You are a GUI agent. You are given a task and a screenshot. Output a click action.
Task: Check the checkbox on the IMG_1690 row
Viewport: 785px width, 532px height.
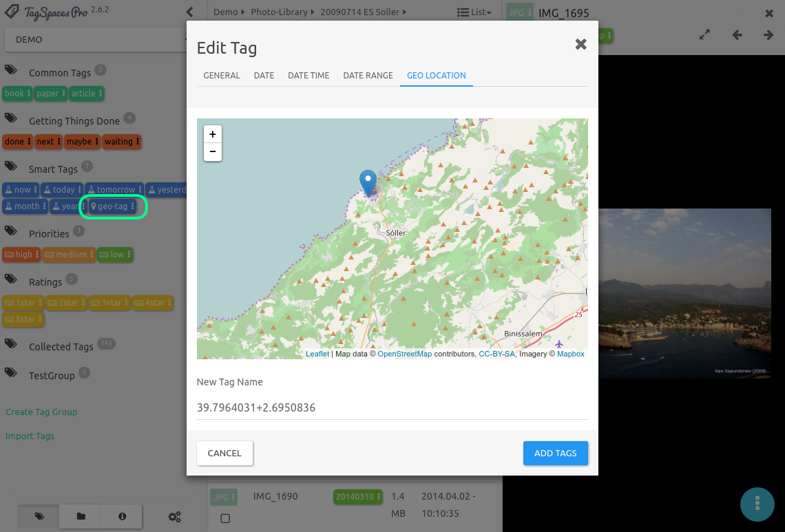point(226,519)
